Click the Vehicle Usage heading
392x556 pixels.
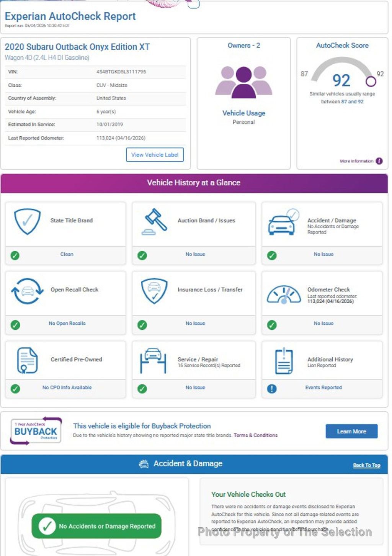click(244, 113)
